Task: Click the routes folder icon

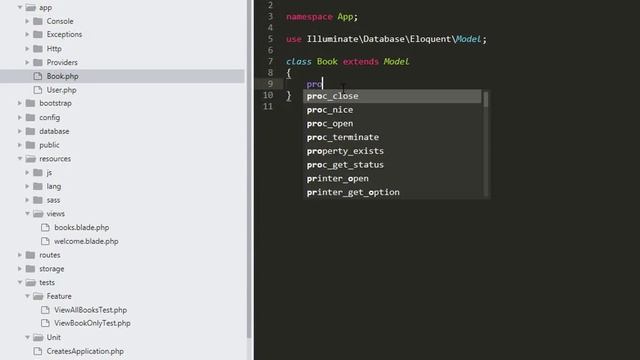Action: pos(31,255)
